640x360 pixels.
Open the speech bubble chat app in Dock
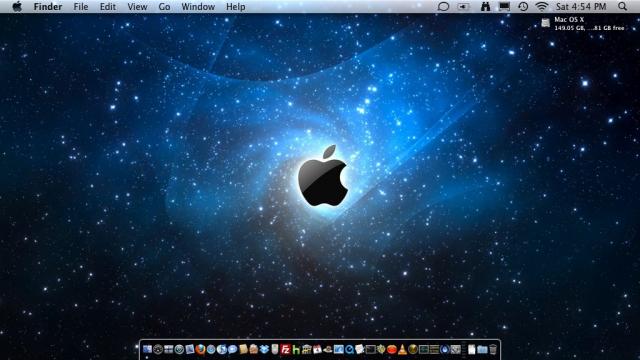tap(233, 349)
